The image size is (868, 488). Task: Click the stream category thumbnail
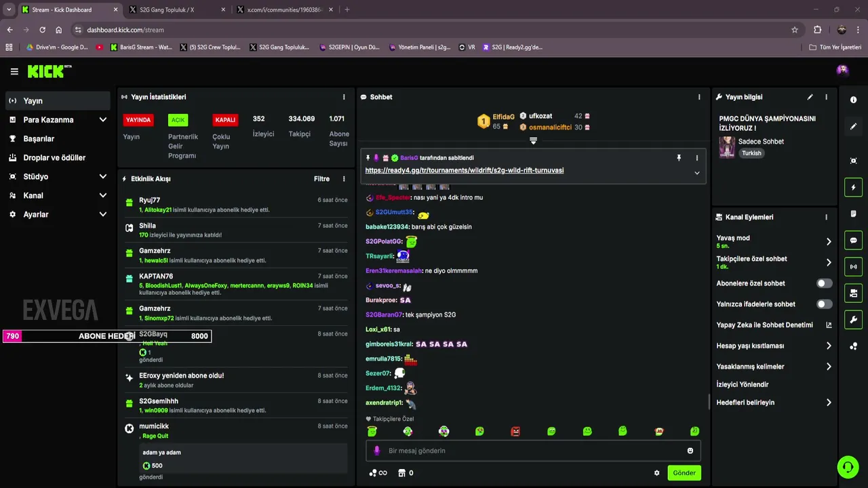727,147
